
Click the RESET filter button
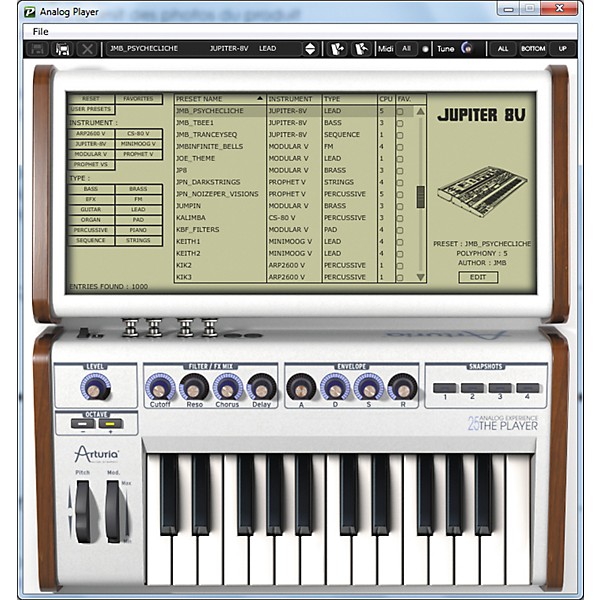click(91, 99)
